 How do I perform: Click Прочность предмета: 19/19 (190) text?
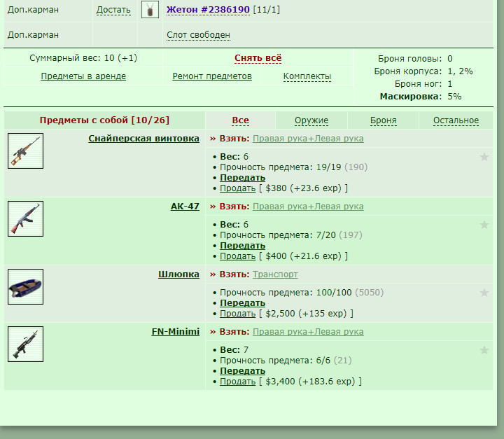(294, 167)
